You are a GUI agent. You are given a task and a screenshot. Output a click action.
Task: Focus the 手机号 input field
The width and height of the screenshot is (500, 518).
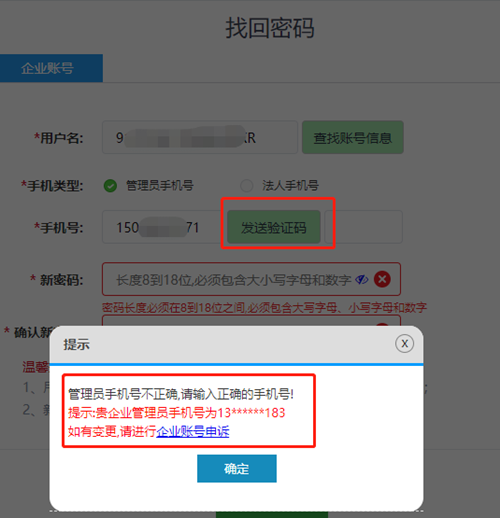tap(163, 227)
